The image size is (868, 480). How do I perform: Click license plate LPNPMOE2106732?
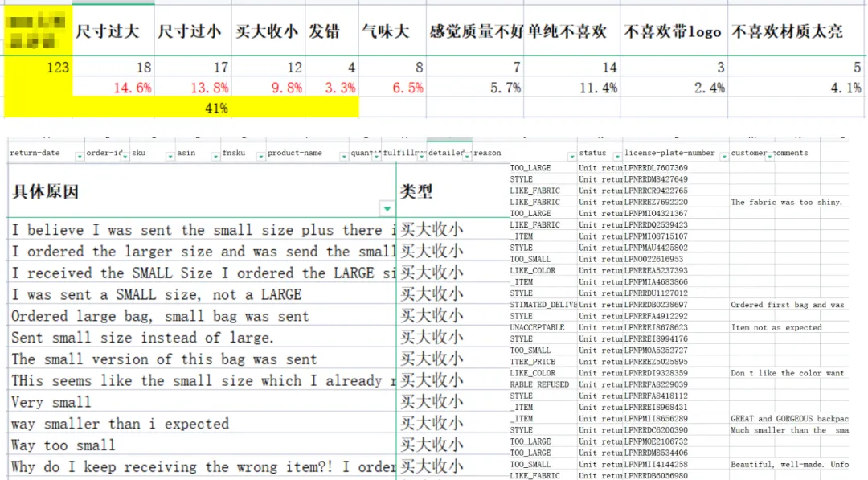click(656, 441)
